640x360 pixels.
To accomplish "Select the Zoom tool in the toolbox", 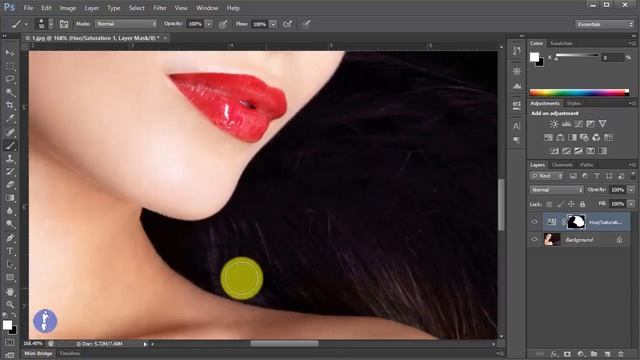I will coord(10,304).
